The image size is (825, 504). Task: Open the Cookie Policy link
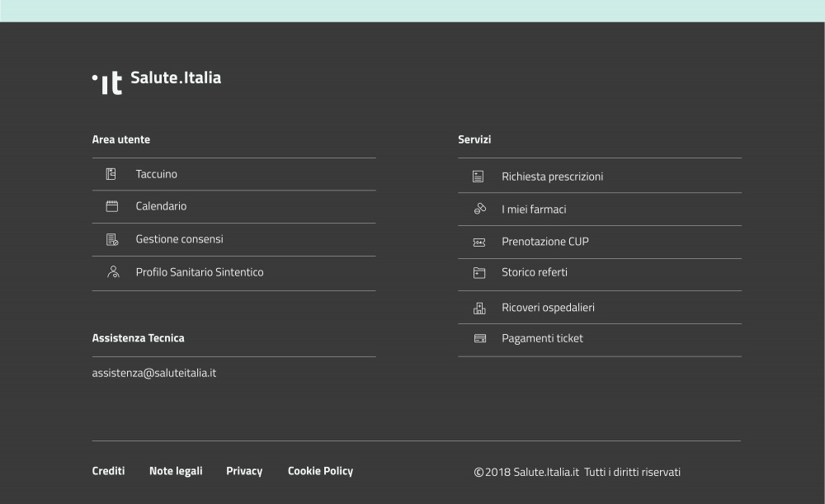(320, 471)
